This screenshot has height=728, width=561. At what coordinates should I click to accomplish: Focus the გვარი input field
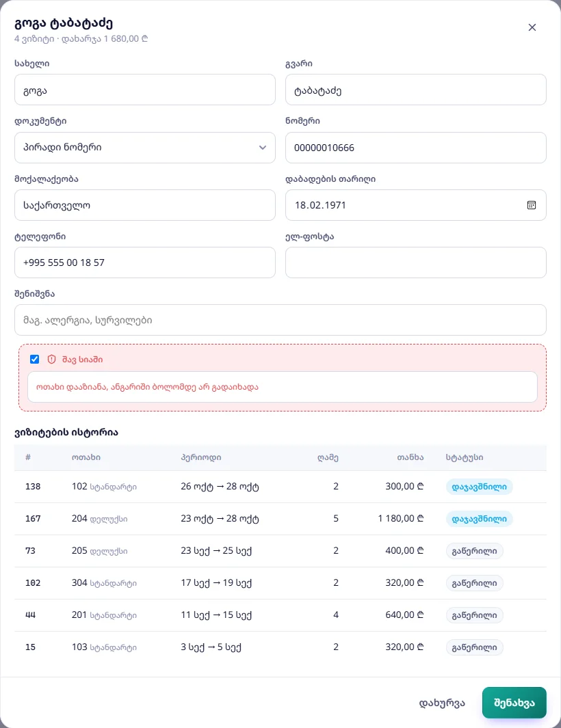(x=415, y=90)
